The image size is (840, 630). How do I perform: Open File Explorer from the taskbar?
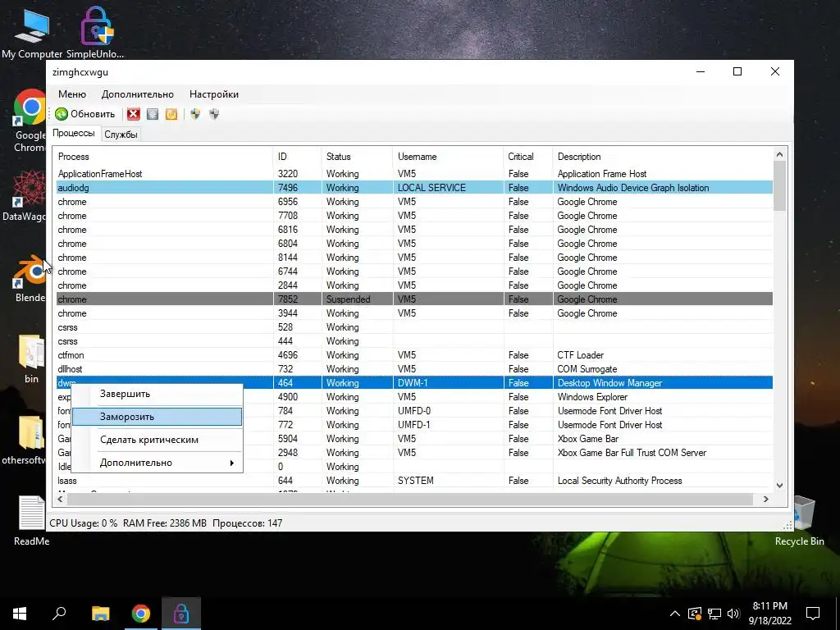click(100, 614)
